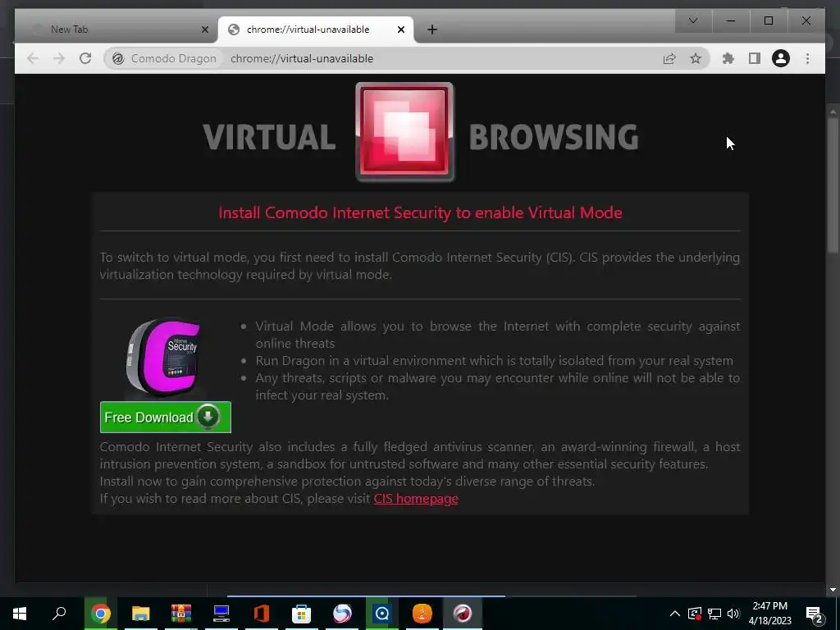Click the green Free Download button
The width and height of the screenshot is (840, 630).
[x=166, y=417]
